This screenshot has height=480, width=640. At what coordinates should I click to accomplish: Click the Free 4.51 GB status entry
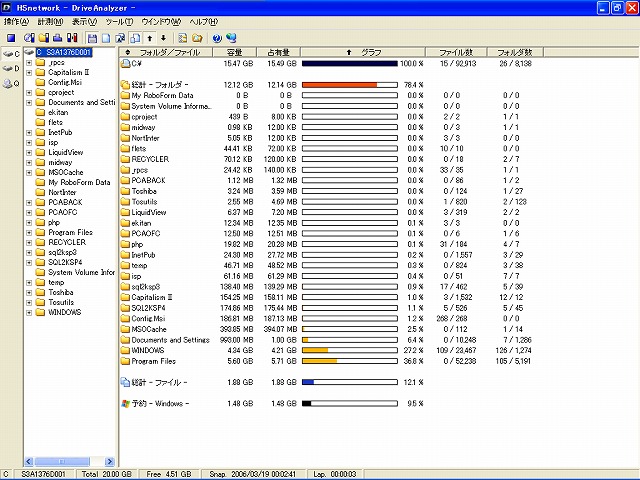(x=169, y=474)
